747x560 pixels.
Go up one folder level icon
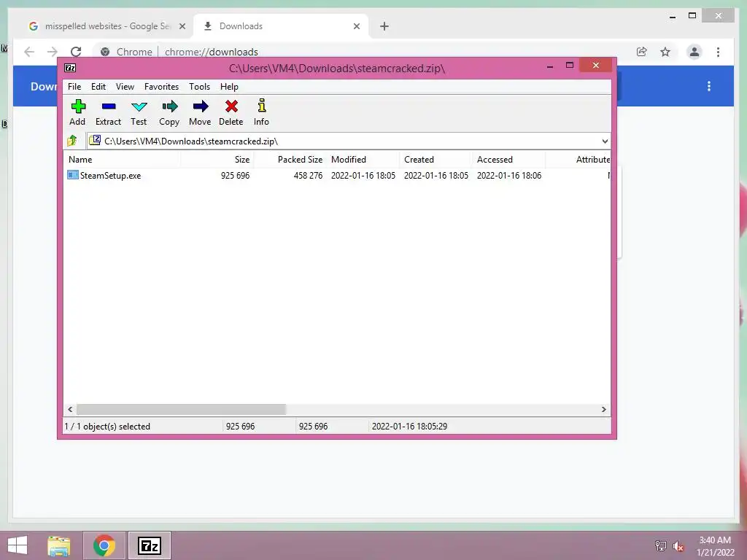click(72, 141)
